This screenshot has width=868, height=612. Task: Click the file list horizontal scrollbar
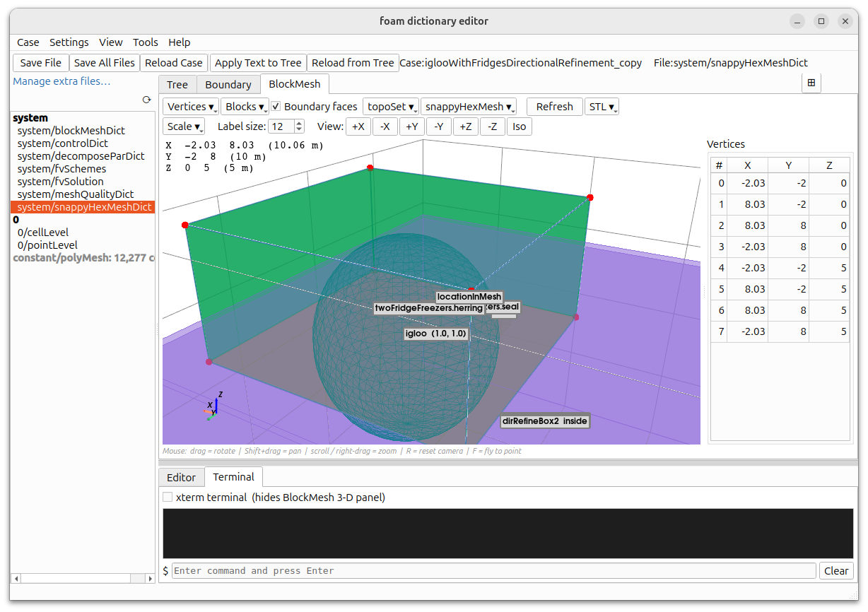(82, 578)
